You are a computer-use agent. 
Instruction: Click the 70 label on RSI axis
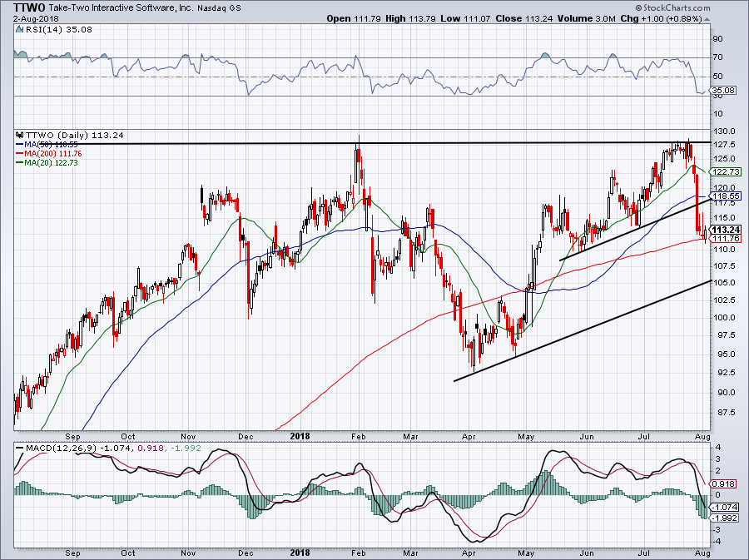717,57
